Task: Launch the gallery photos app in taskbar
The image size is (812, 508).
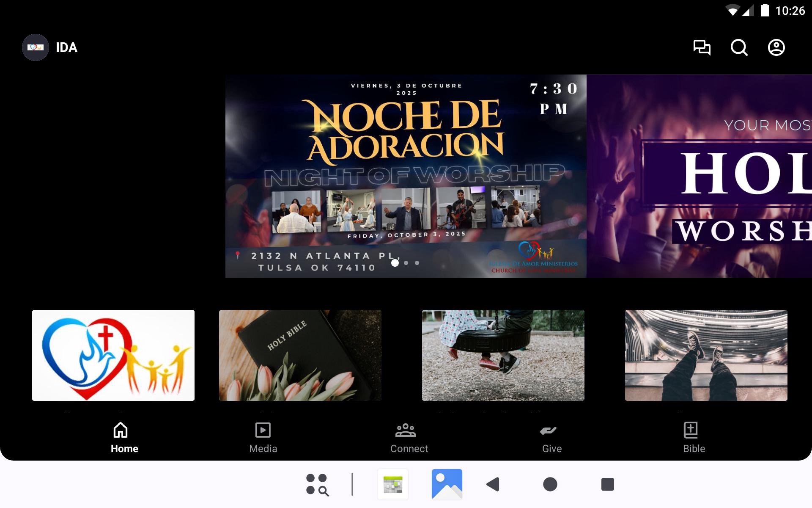Action: coord(447,484)
